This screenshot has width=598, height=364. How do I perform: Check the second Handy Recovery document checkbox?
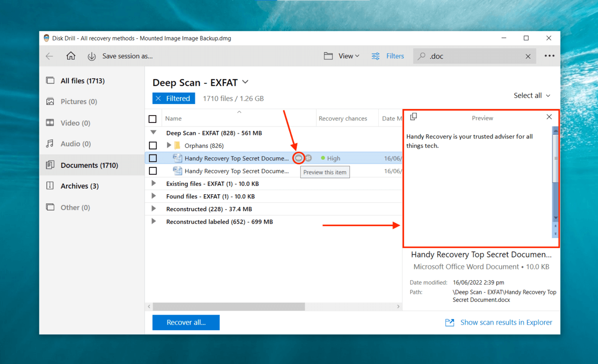(x=152, y=171)
